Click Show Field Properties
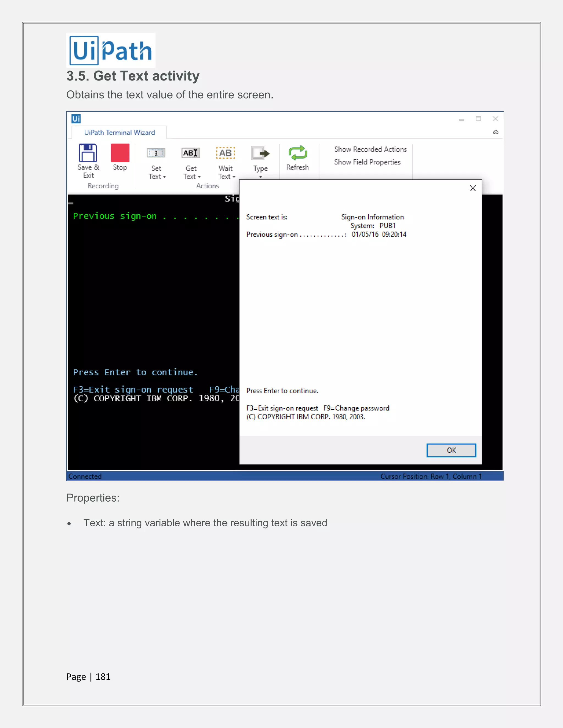The width and height of the screenshot is (563, 728). coord(367,162)
